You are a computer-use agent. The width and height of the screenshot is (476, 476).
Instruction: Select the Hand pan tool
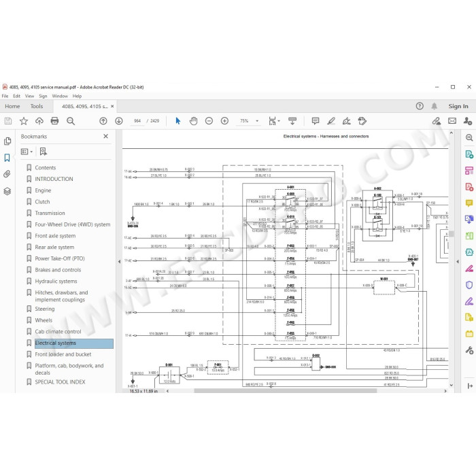[x=193, y=121]
